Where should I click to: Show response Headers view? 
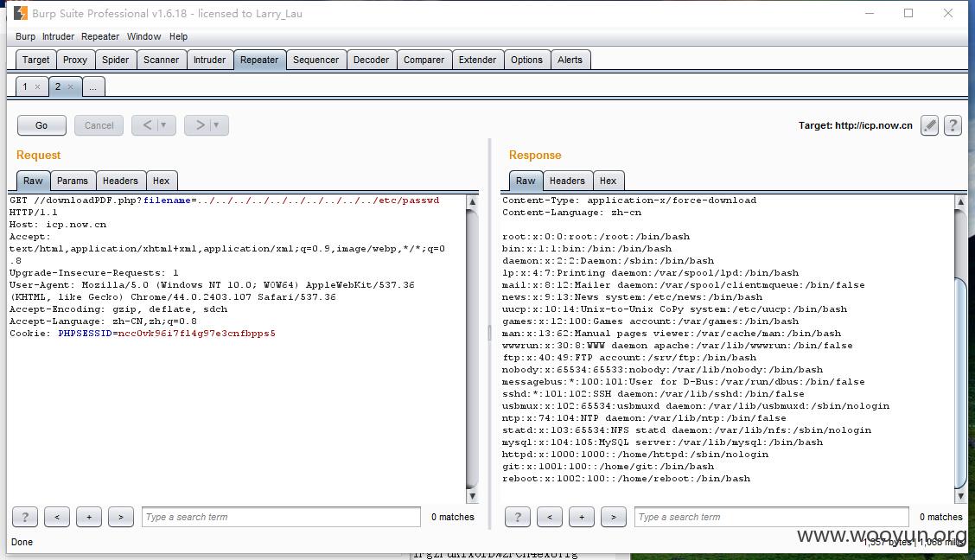pyautogui.click(x=567, y=181)
